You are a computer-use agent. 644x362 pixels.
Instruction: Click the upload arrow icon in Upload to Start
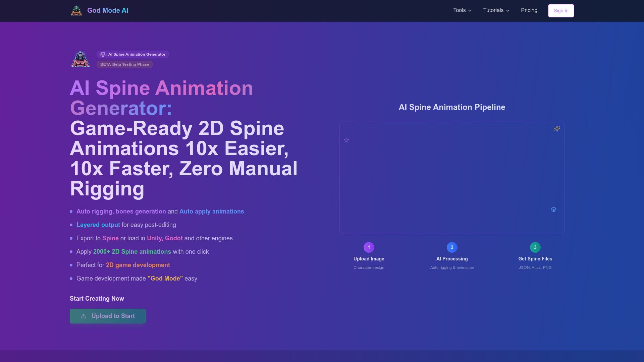[x=84, y=316]
